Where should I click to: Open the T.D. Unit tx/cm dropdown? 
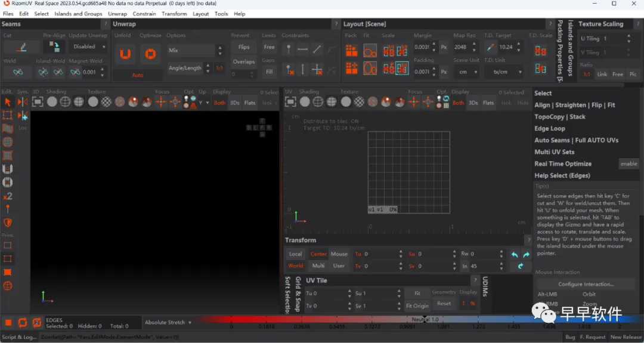503,72
